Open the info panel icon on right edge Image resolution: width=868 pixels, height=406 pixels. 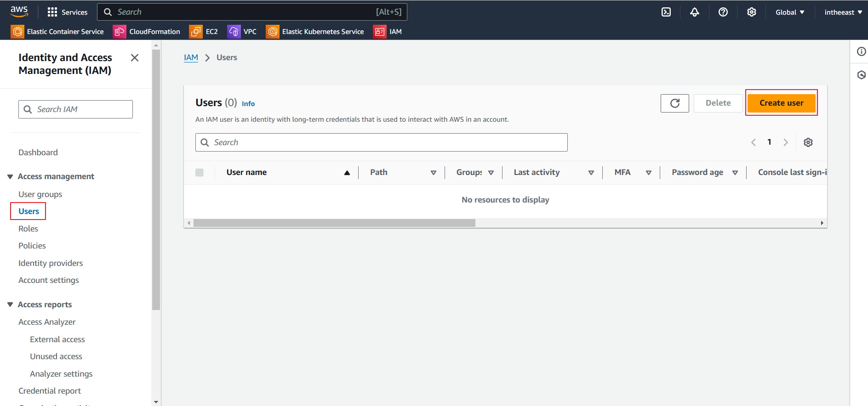pos(862,51)
